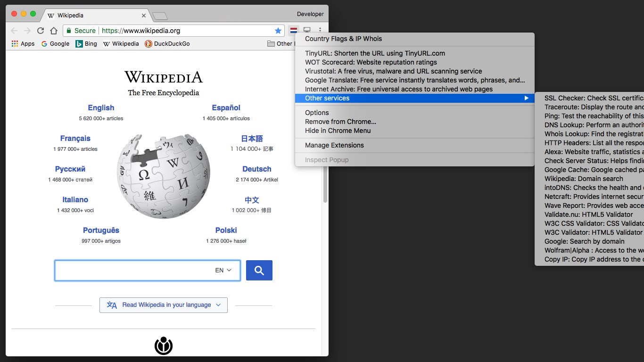The width and height of the screenshot is (644, 362).
Task: Choose Remove from Chrome...
Action: point(415,122)
